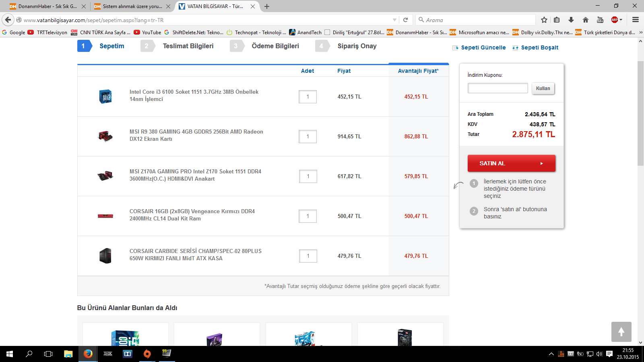Show more bookmarks overflow chevron
644x362 pixels.
(x=641, y=33)
